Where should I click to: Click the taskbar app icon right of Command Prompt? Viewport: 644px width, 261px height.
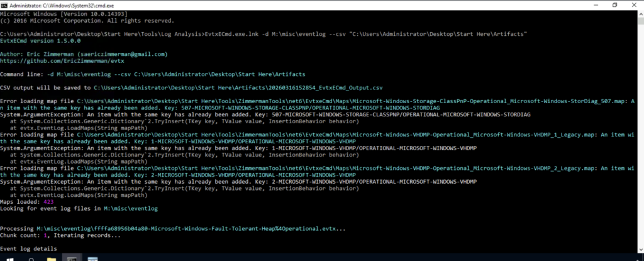click(92, 257)
